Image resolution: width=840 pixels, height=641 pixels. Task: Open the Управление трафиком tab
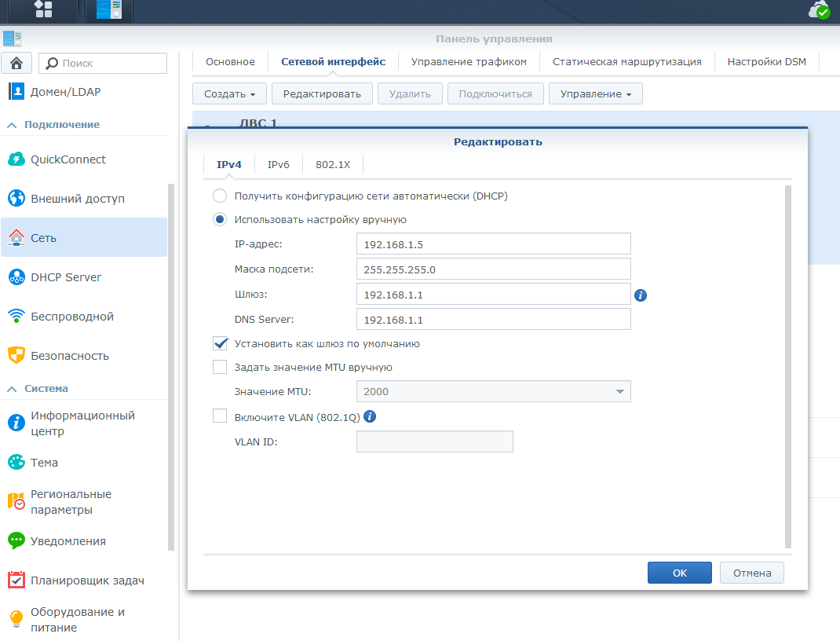[469, 61]
